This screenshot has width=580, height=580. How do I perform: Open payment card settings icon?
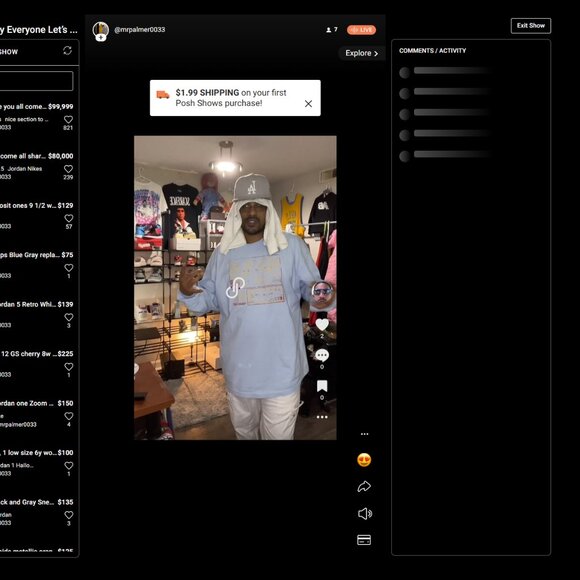(364, 540)
